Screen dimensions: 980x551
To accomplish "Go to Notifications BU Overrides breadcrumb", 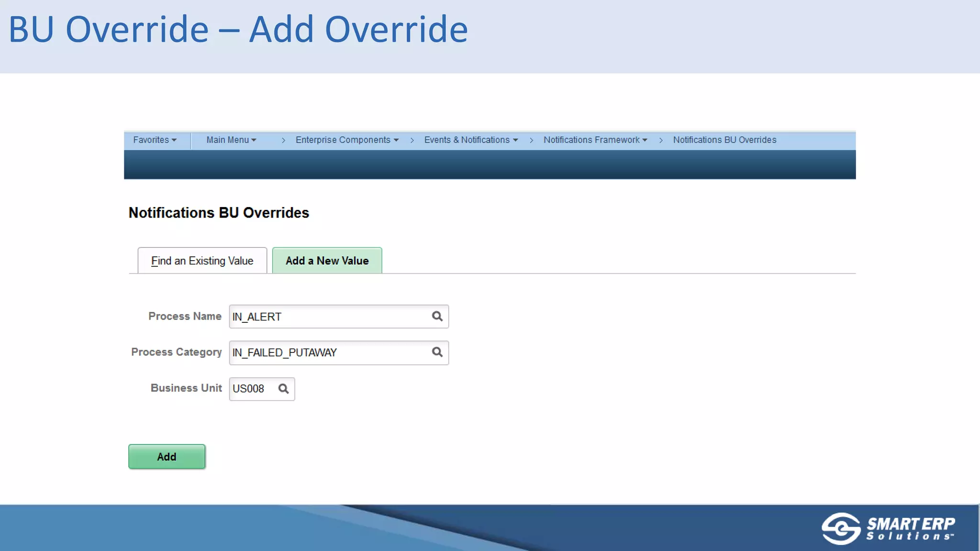I will coord(724,140).
